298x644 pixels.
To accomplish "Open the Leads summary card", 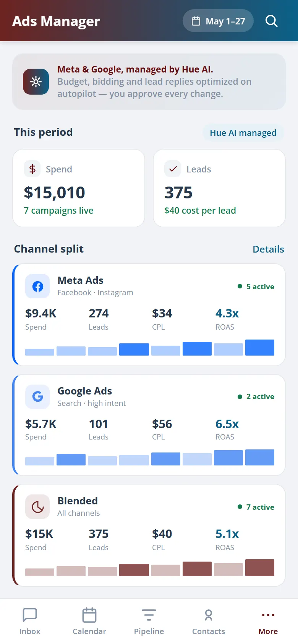I will tap(219, 188).
